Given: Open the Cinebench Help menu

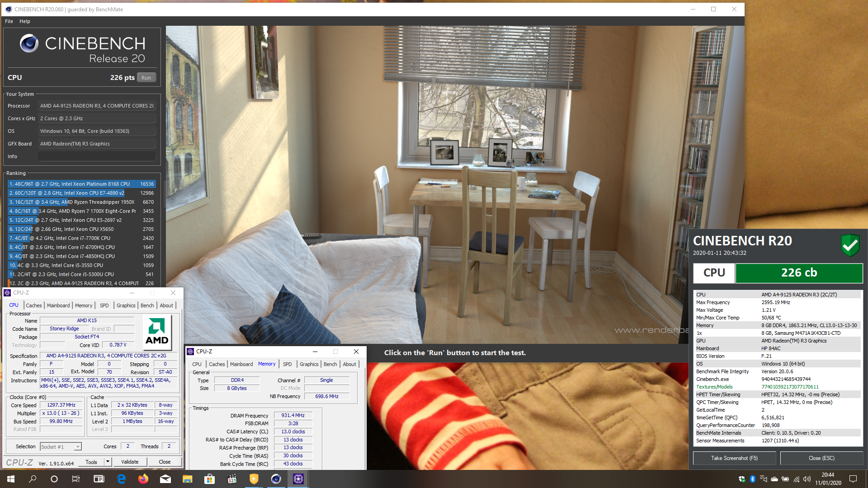Looking at the screenshot, I should click(x=25, y=21).
